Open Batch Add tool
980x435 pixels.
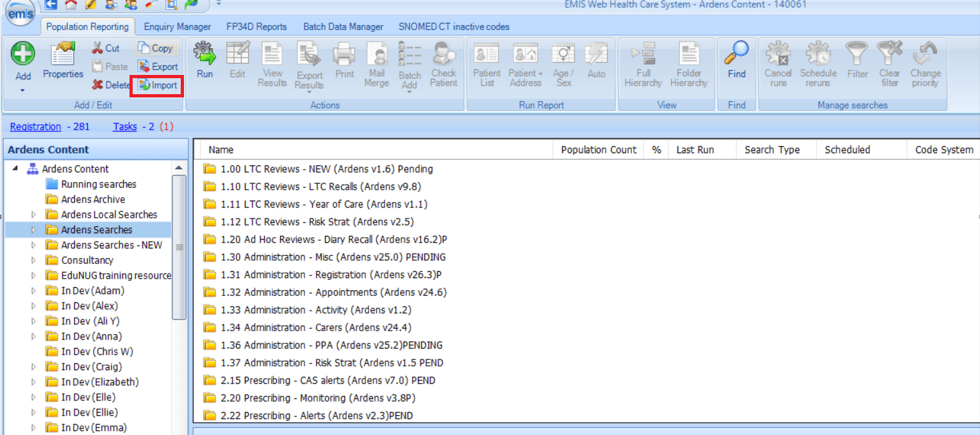410,66
